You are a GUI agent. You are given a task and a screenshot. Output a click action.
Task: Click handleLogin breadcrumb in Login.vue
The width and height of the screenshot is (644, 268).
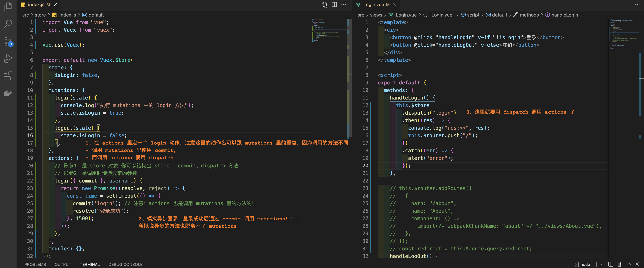564,15
